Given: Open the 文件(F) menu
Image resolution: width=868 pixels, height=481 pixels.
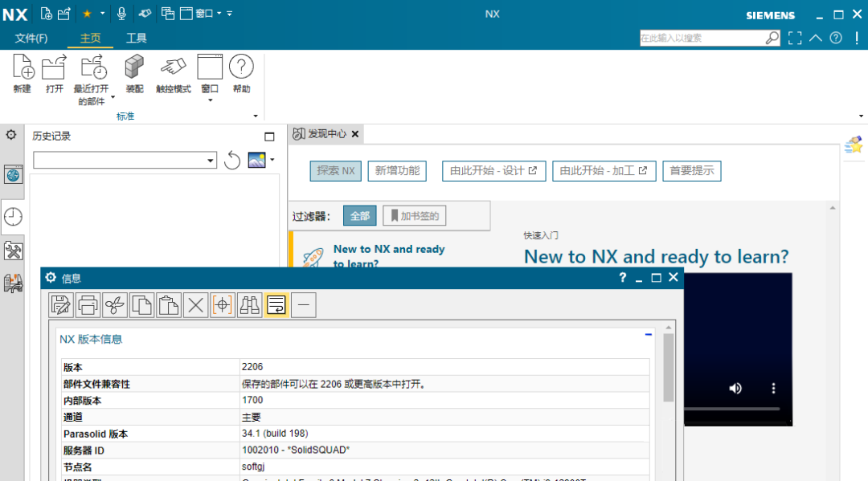Looking at the screenshot, I should tap(29, 38).
